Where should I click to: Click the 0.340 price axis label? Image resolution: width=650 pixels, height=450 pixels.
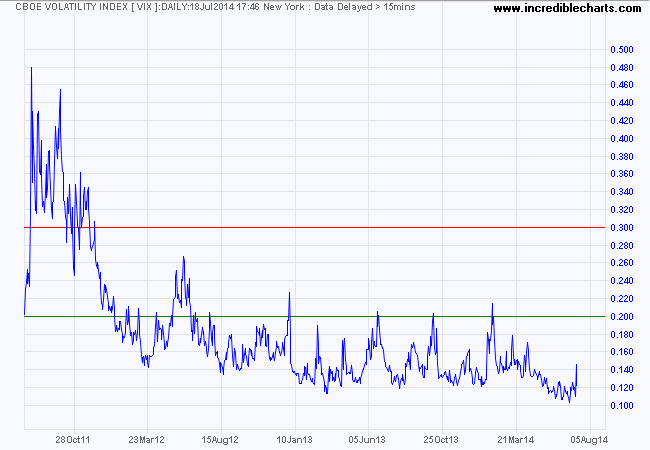622,191
